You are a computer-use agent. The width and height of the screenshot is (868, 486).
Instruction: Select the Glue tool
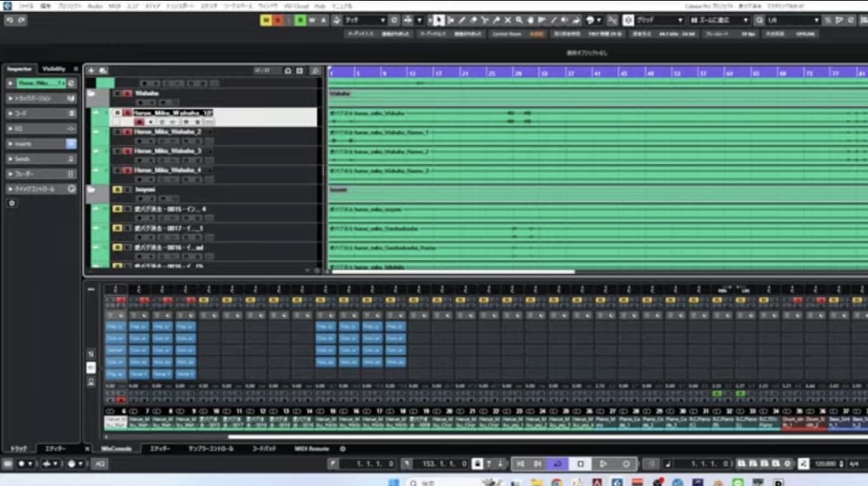pyautogui.click(x=496, y=20)
